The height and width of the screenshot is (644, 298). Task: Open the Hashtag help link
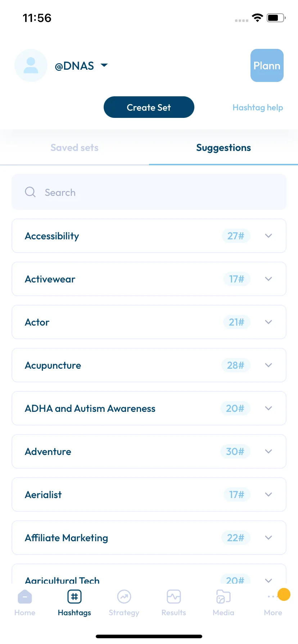tap(258, 107)
